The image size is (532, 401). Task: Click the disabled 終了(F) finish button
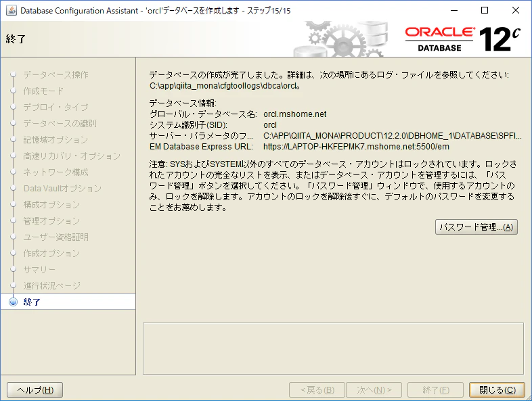tap(436, 390)
